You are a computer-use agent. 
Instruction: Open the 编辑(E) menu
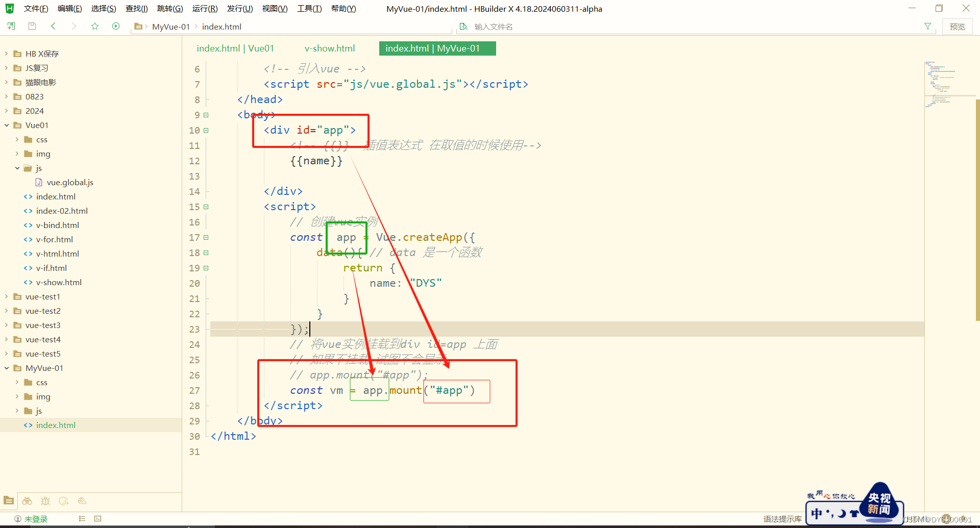point(70,9)
